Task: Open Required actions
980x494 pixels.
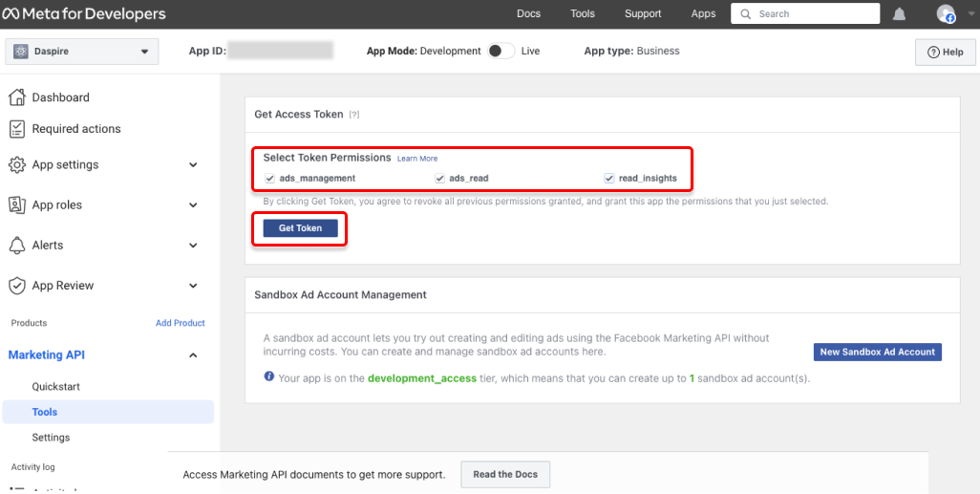Action: tap(76, 129)
